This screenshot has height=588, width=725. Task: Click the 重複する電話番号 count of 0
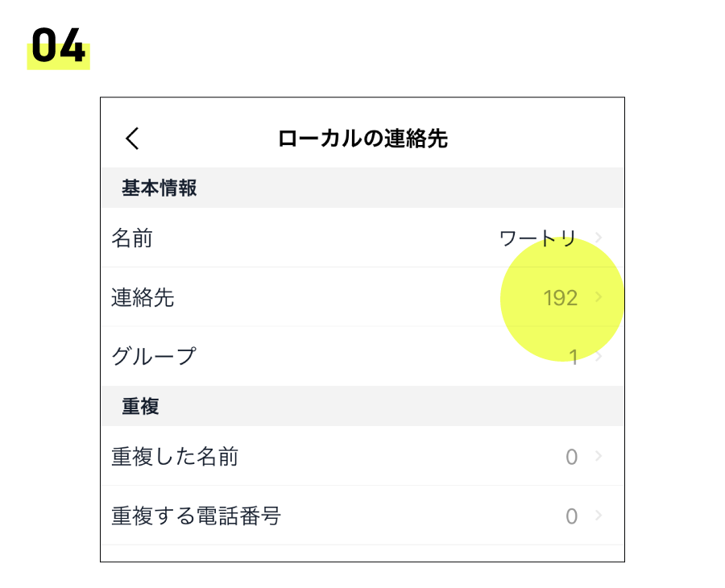coord(571,516)
